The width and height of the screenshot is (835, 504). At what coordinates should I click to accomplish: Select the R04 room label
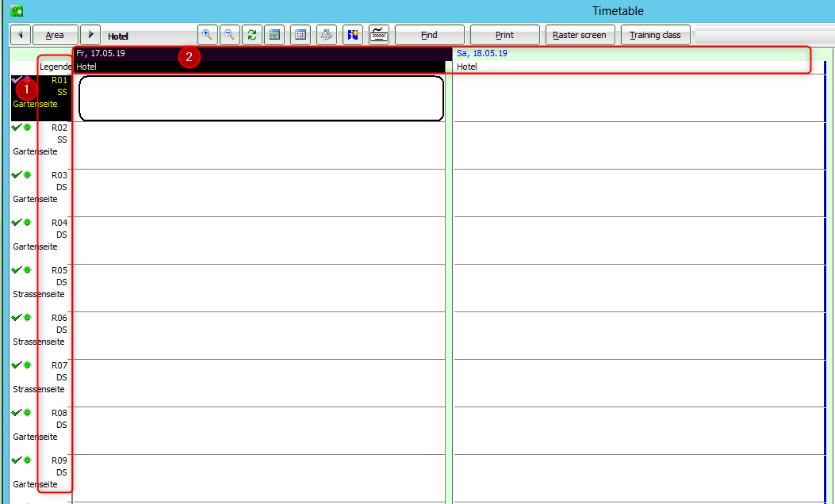(59, 223)
